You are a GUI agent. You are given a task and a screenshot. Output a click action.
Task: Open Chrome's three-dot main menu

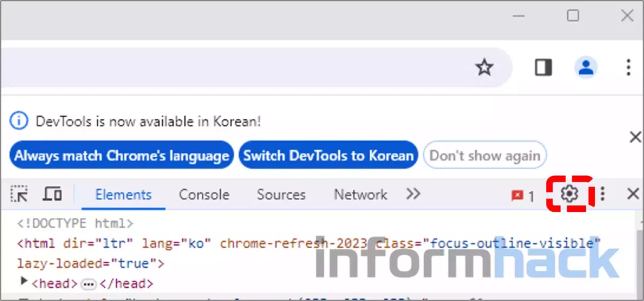point(628,67)
